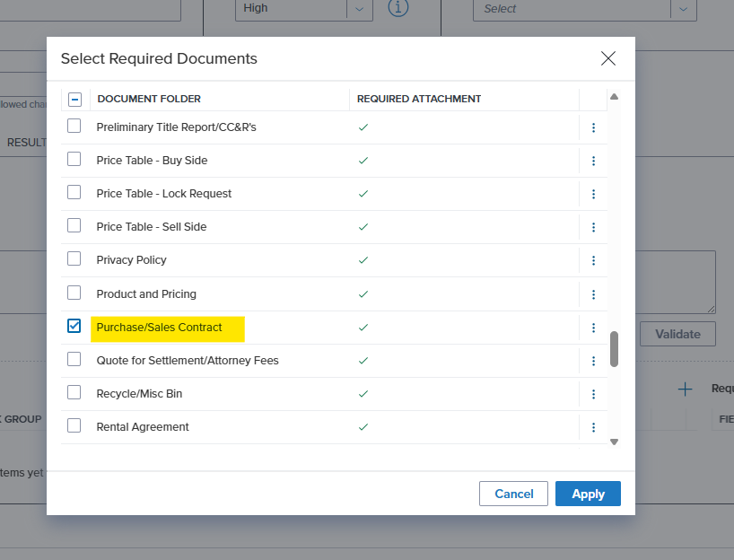Image resolution: width=734 pixels, height=560 pixels.
Task: Close the Select Required Documents dialog
Action: (608, 58)
